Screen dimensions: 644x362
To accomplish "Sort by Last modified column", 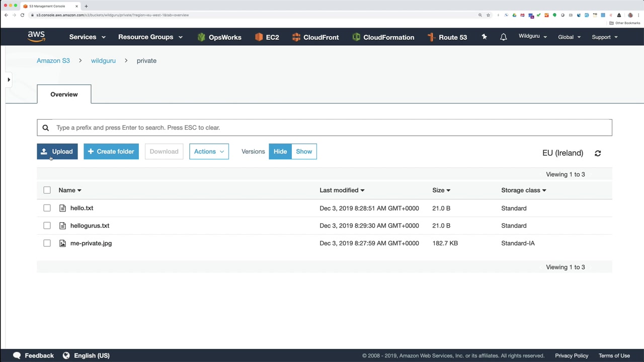I will 342,190.
